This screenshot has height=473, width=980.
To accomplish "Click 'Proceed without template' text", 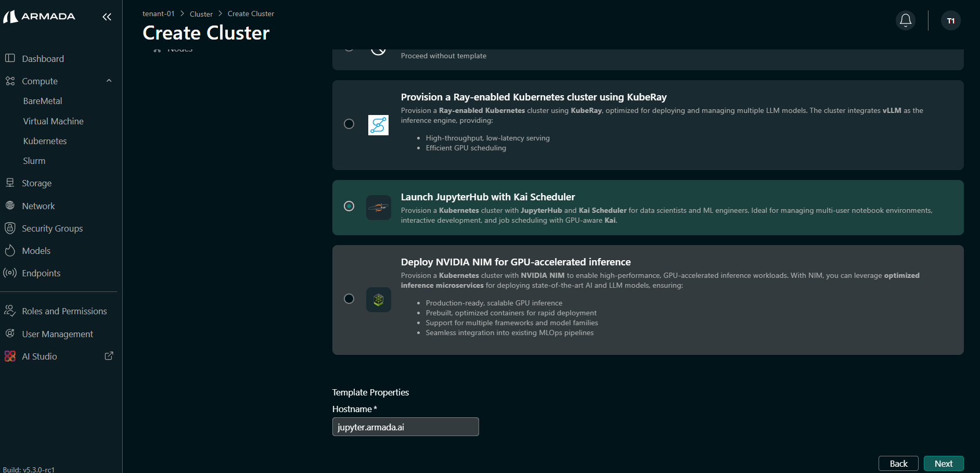I will [443, 56].
